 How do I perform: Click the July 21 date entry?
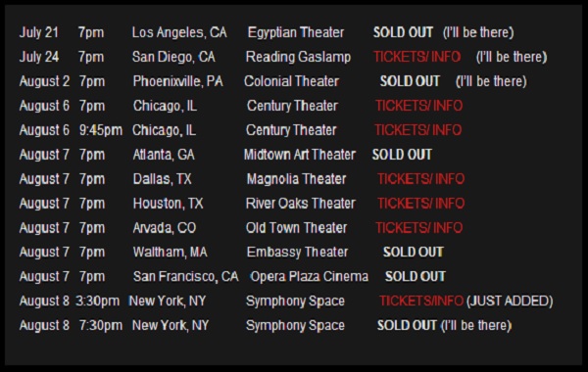click(x=39, y=32)
